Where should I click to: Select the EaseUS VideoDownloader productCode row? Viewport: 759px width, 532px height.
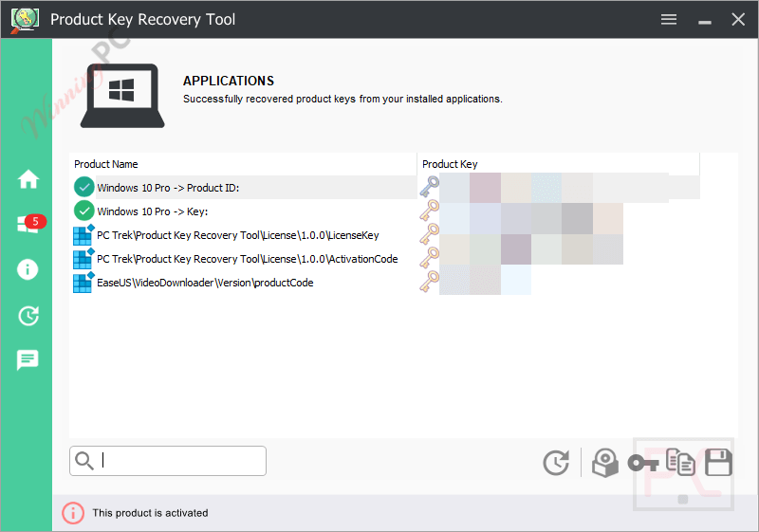click(385, 282)
